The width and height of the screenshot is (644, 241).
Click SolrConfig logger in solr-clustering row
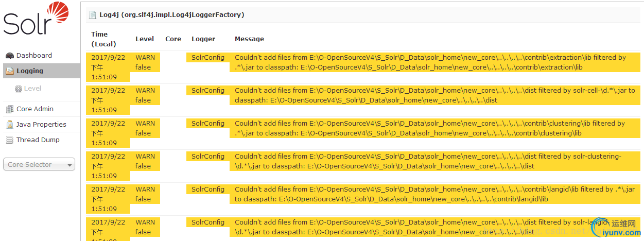click(x=208, y=157)
